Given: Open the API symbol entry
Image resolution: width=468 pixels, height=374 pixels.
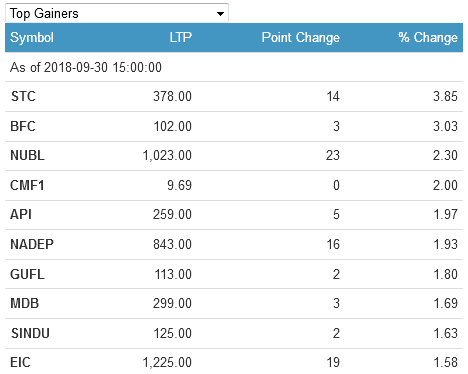Looking at the screenshot, I should tap(21, 214).
